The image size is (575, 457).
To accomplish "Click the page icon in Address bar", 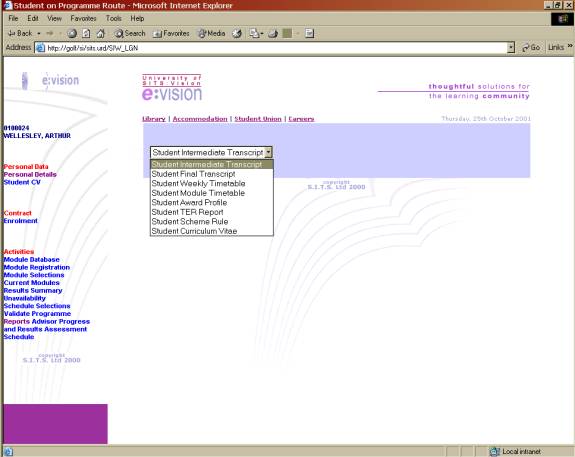I will (40, 48).
